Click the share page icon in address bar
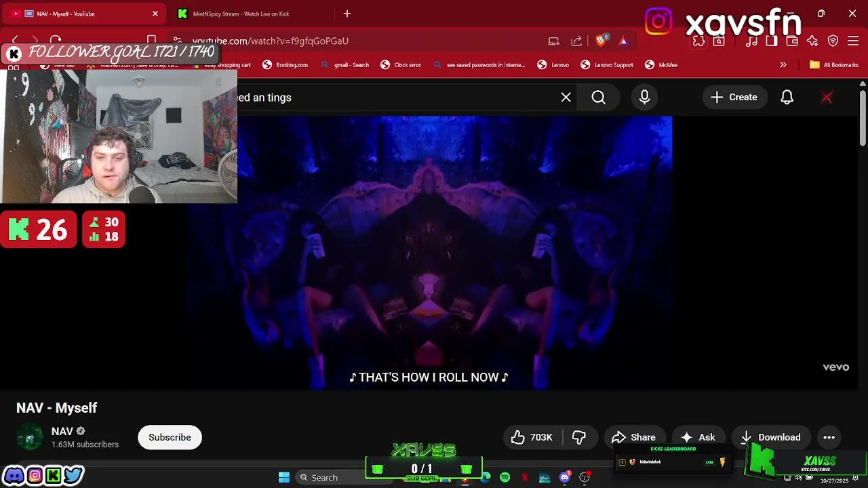 [576, 41]
